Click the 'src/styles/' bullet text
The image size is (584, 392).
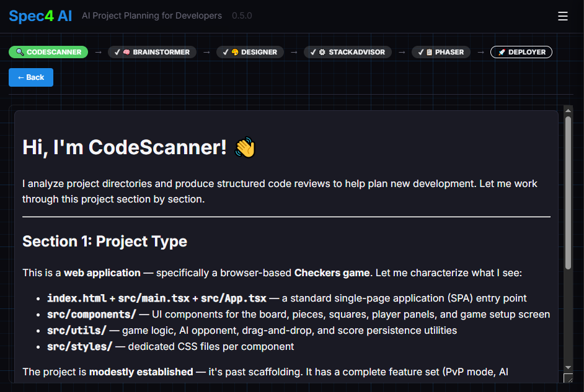pos(80,346)
